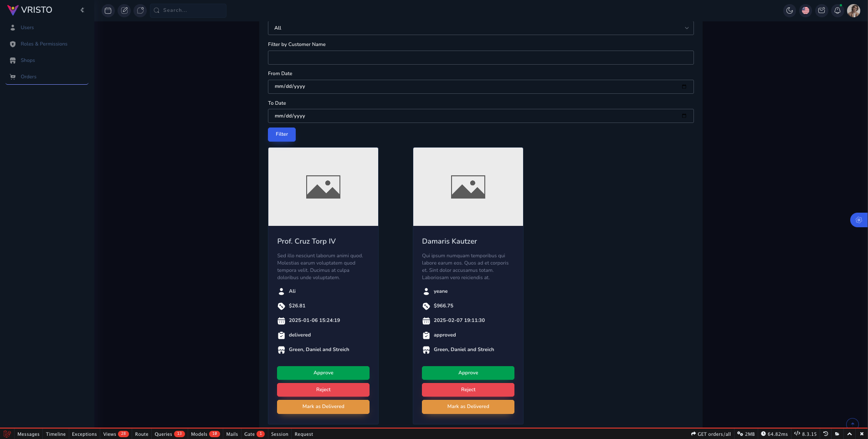The image size is (868, 439).
Task: Open the Request debugbar tab
Action: click(304, 434)
